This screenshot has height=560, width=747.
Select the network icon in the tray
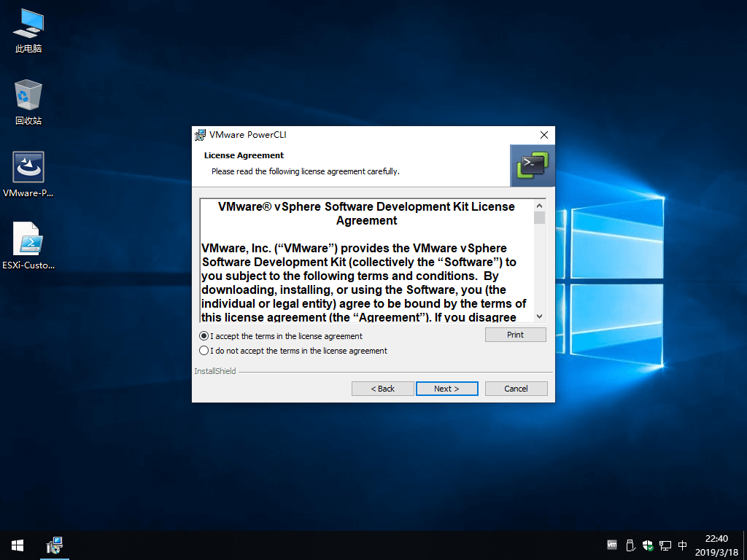point(665,545)
